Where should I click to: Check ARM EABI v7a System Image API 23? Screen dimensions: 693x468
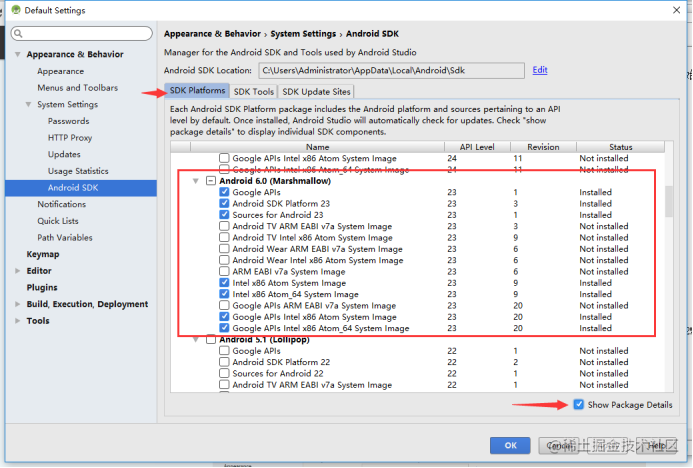(225, 271)
